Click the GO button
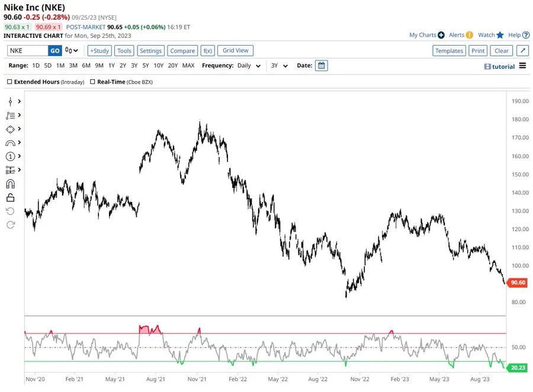This screenshot has height=392, width=533. coord(54,51)
